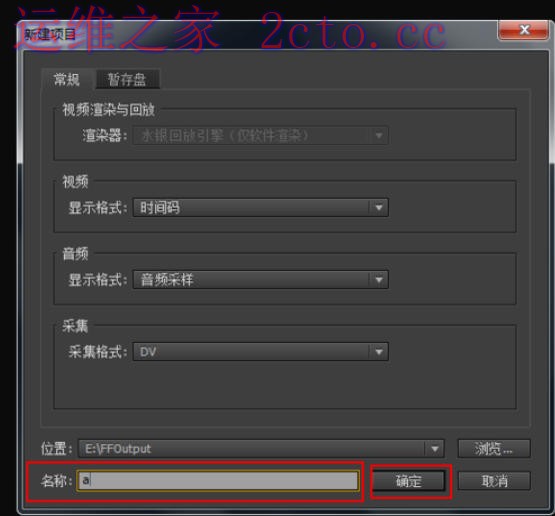Open video 显示格式 dropdown showing 时间码
Image resolution: width=555 pixels, height=516 pixels.
tap(261, 207)
